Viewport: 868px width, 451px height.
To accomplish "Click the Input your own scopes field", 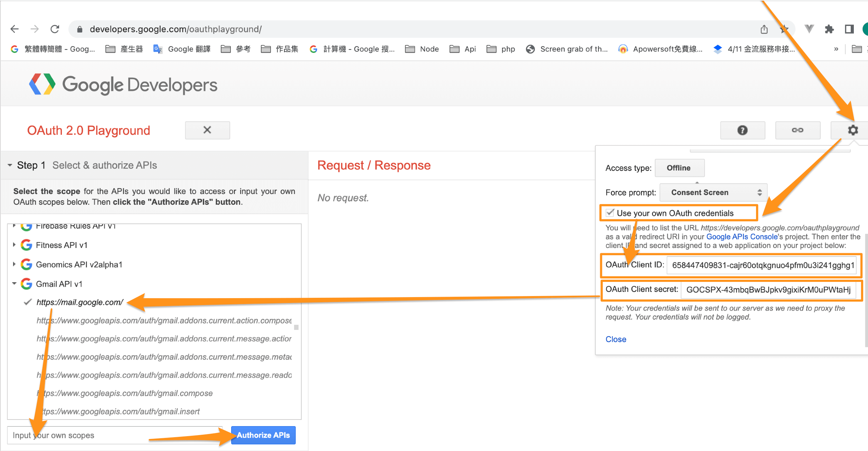I will coord(114,435).
